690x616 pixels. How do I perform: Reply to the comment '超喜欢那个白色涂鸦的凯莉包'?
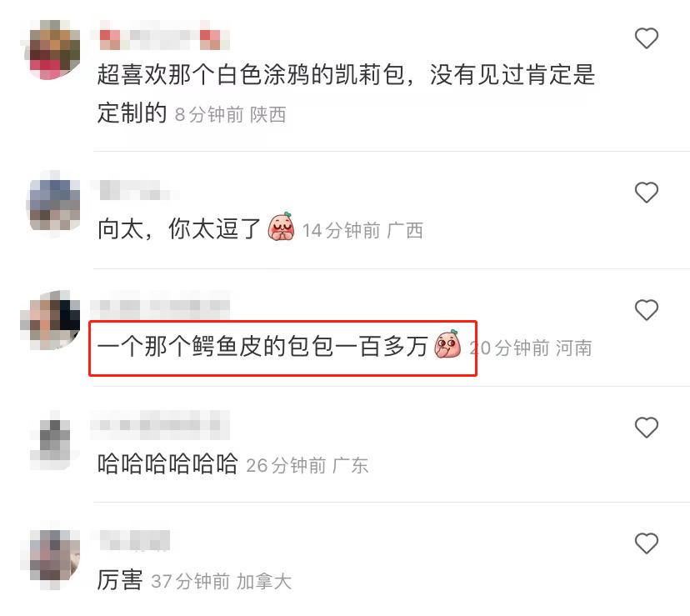coord(346,93)
